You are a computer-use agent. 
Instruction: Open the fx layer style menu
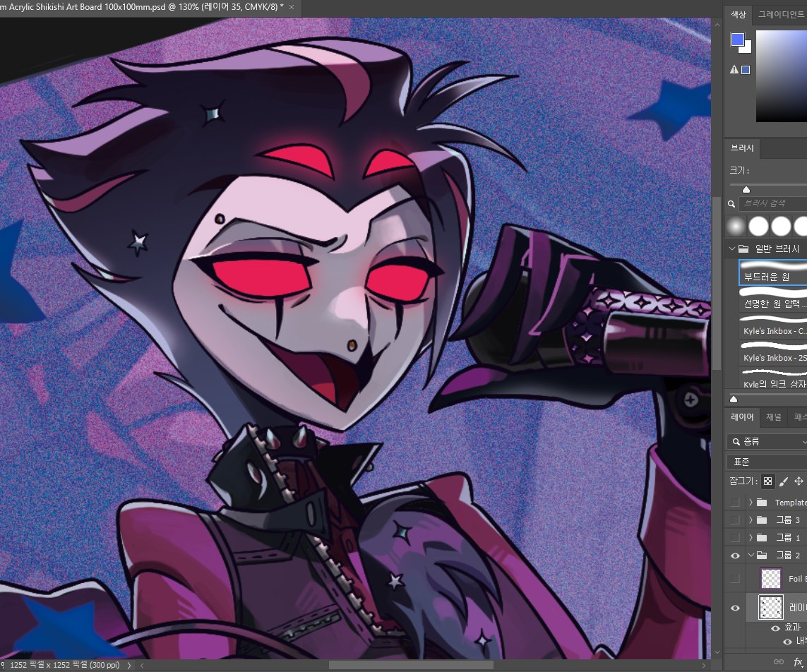tap(798, 661)
